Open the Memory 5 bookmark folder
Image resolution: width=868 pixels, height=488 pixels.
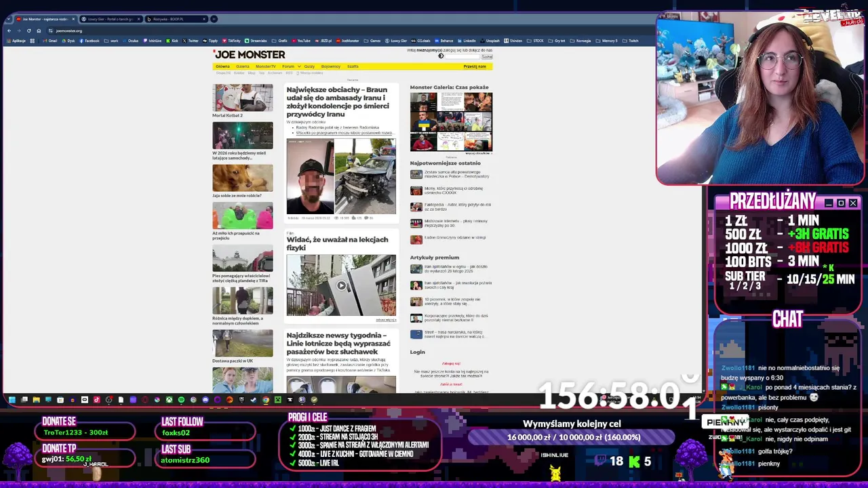pyautogui.click(x=607, y=41)
